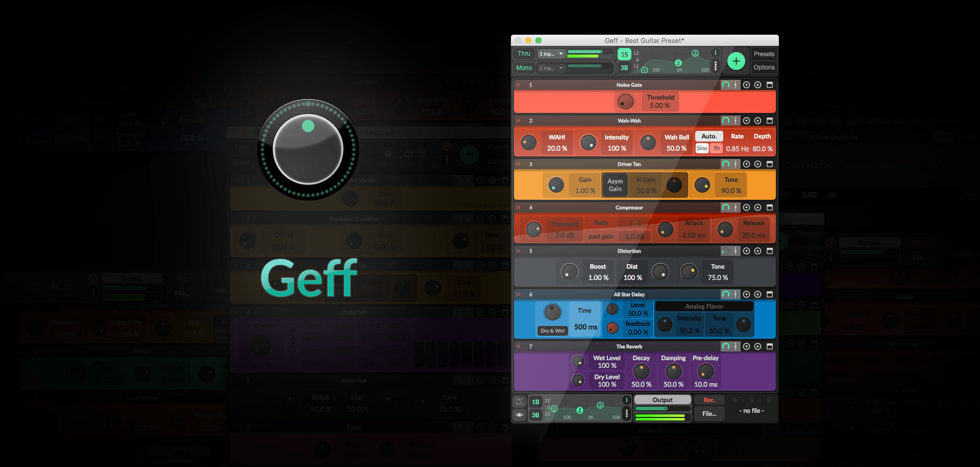Switch the top EQ view to the 3B tab
The width and height of the screenshot is (980, 467).
(624, 67)
